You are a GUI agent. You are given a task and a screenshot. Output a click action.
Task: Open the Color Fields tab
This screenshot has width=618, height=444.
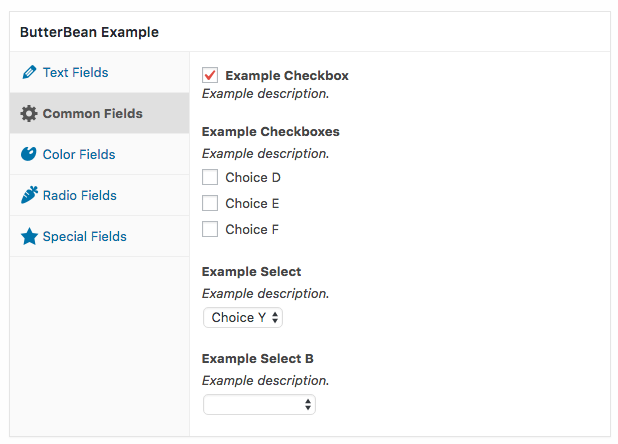click(x=99, y=154)
